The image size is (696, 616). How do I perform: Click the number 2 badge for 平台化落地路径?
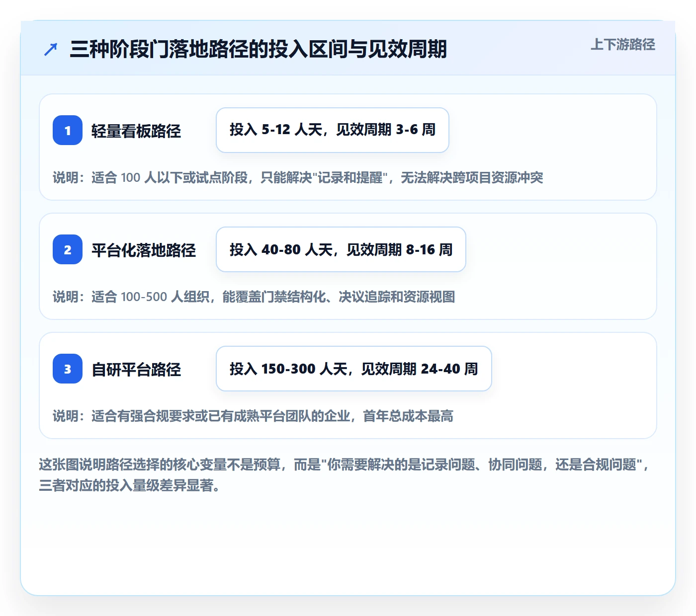[68, 249]
